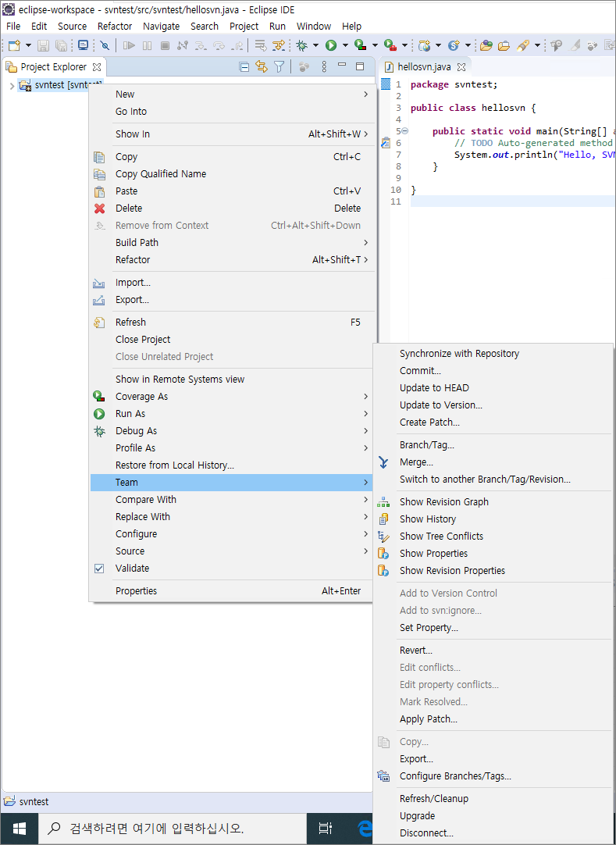Close the hellosvn.java editor tab

pyautogui.click(x=461, y=67)
